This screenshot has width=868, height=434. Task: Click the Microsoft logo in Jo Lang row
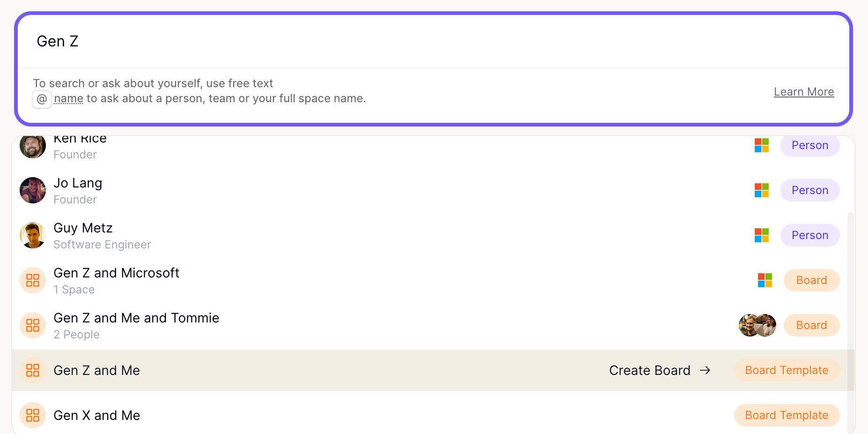(762, 190)
